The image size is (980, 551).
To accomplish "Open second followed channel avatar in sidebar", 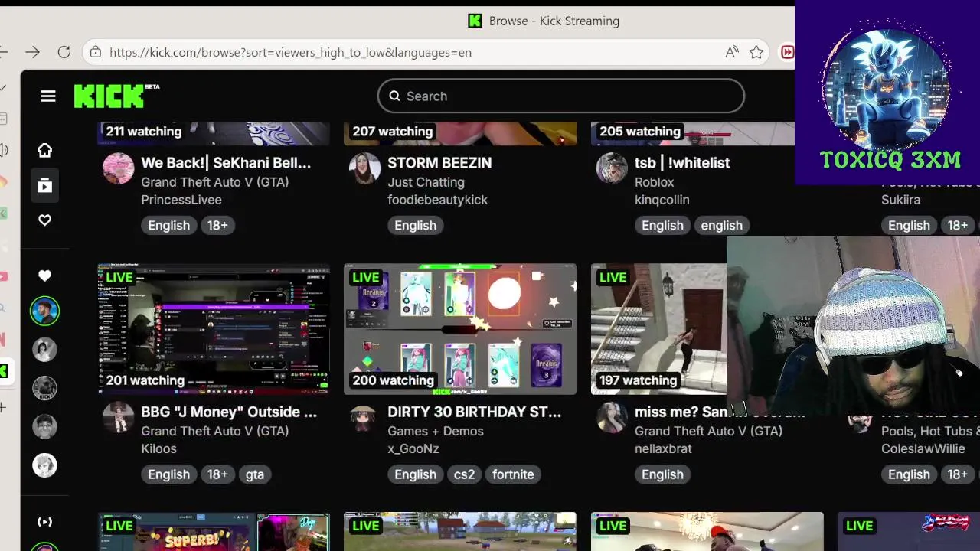I will (44, 350).
